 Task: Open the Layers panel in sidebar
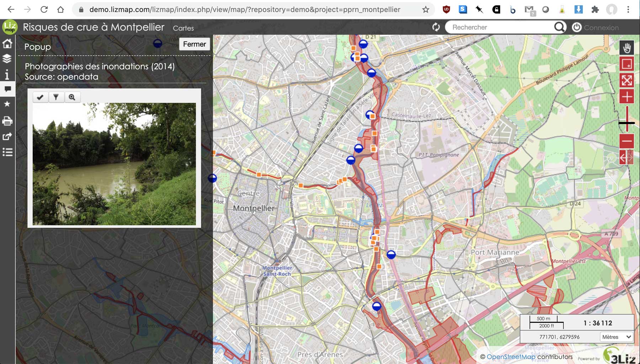7,59
